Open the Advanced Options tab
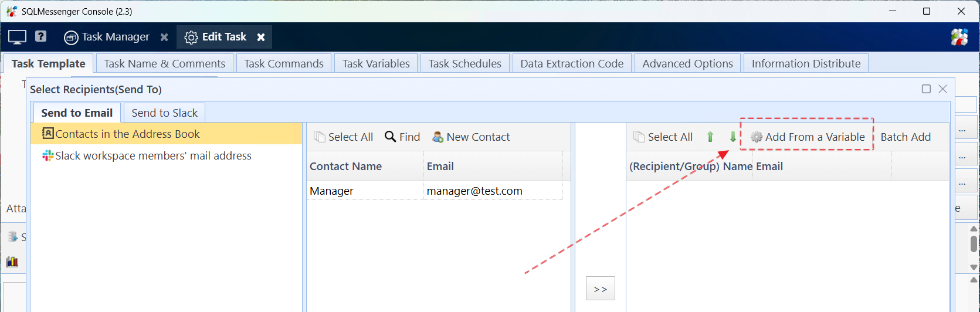The width and height of the screenshot is (980, 312). [687, 63]
